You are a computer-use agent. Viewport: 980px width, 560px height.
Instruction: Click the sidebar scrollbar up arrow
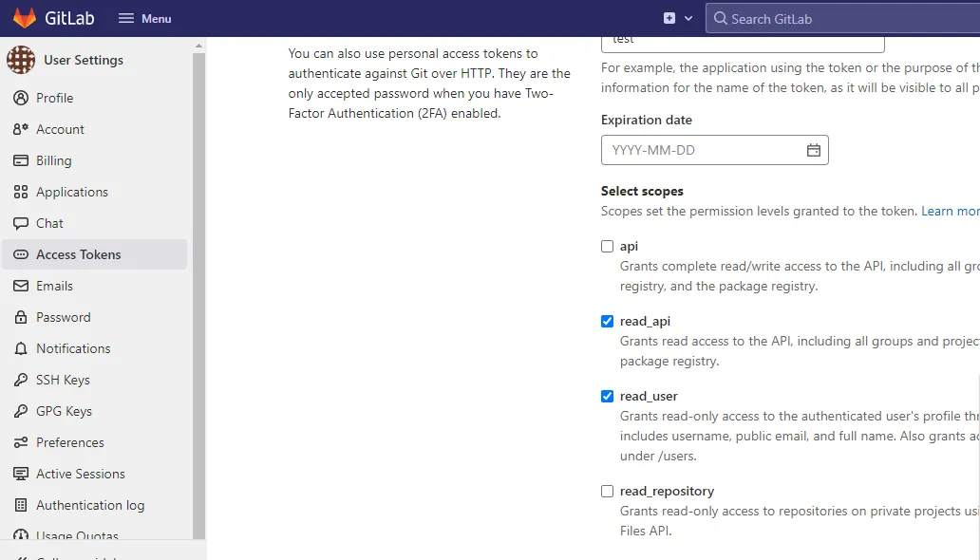point(198,46)
